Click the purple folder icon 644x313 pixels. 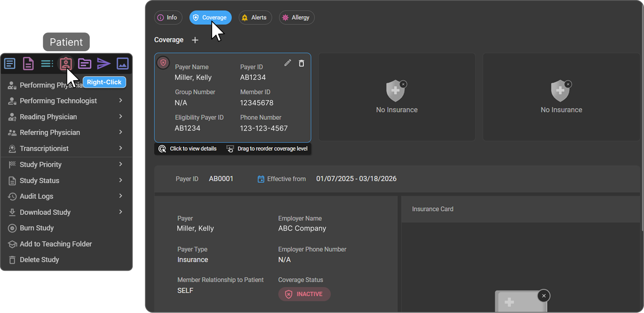[85, 63]
